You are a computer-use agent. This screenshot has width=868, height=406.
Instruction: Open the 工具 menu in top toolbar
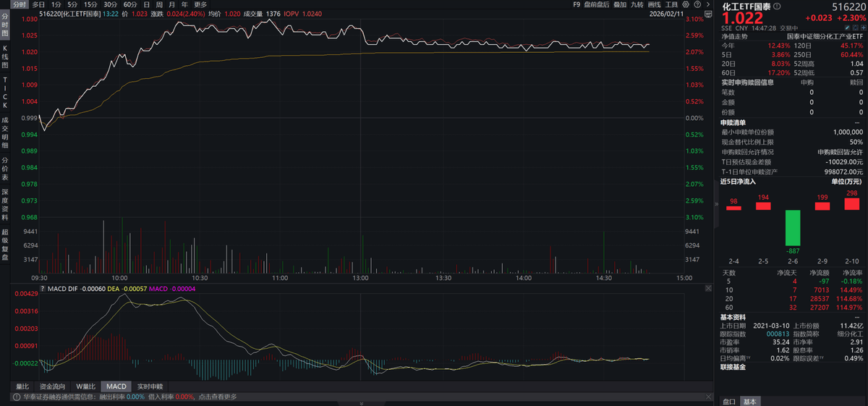point(672,4)
